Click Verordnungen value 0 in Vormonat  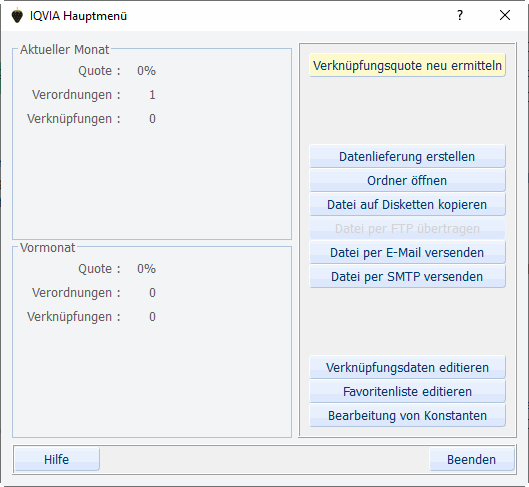point(152,293)
